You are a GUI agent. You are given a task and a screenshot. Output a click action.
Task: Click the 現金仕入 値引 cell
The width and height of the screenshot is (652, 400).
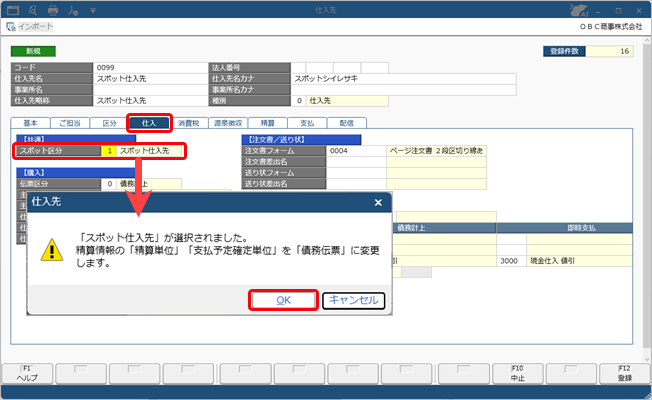[580, 261]
